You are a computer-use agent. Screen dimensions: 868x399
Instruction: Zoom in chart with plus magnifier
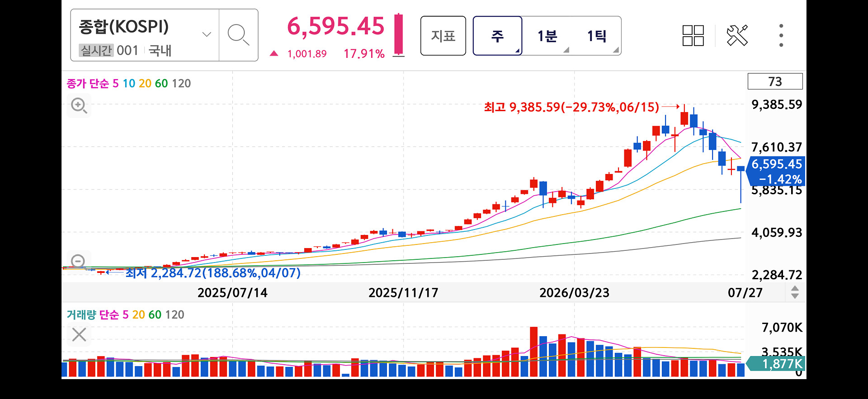[x=79, y=106]
